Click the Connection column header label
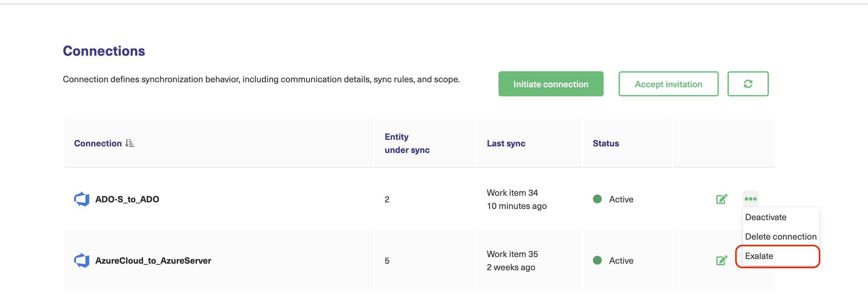Image resolution: width=868 pixels, height=299 pixels. tap(98, 144)
